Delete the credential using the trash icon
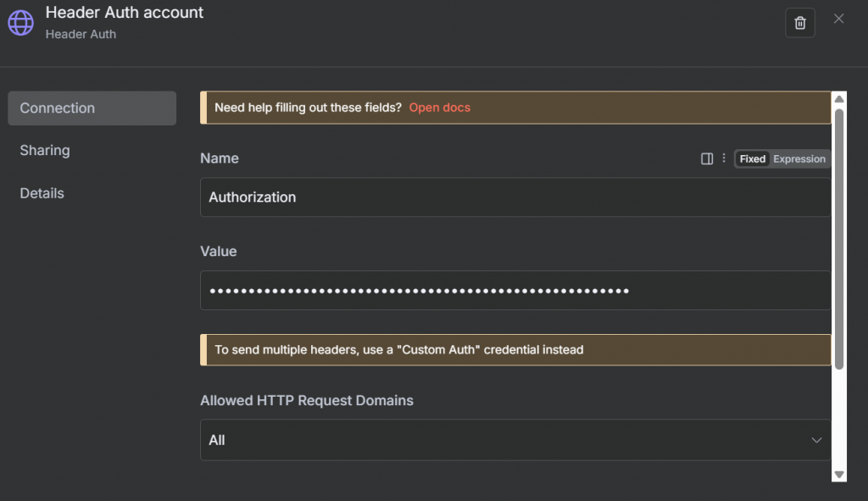 coord(800,23)
